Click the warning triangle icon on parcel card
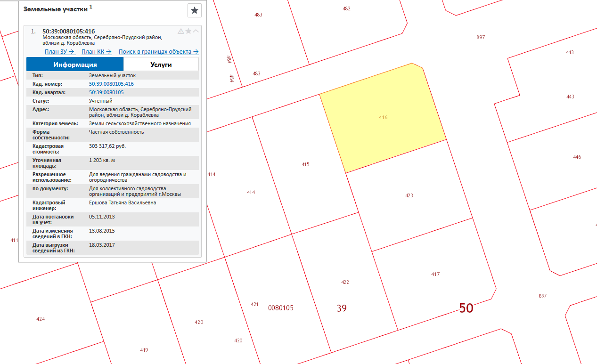 (x=180, y=32)
